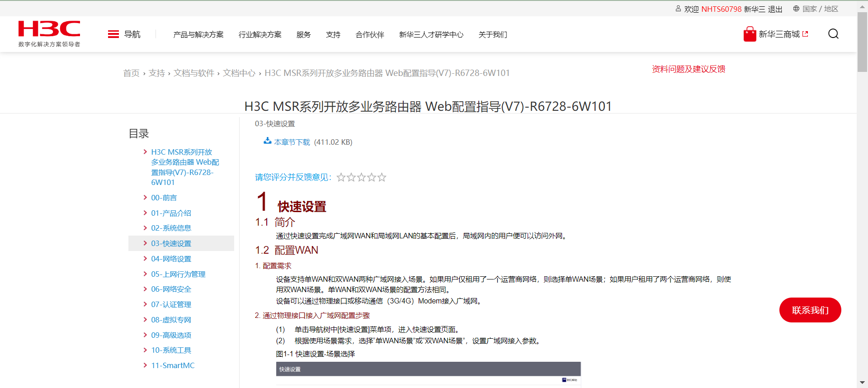868x388 pixels.
Task: Click the globe country/region icon
Action: point(796,9)
